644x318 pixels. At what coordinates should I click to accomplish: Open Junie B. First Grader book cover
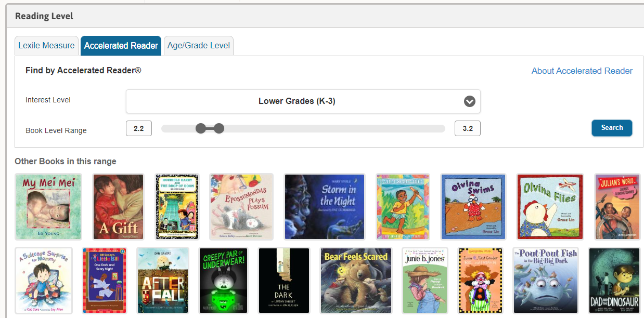pyautogui.click(x=480, y=281)
